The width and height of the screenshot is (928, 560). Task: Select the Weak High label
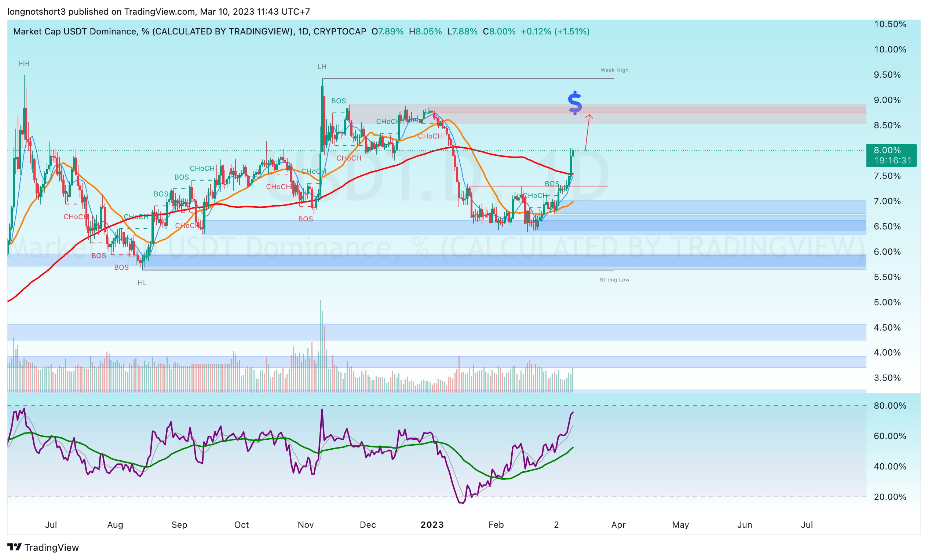click(x=614, y=70)
